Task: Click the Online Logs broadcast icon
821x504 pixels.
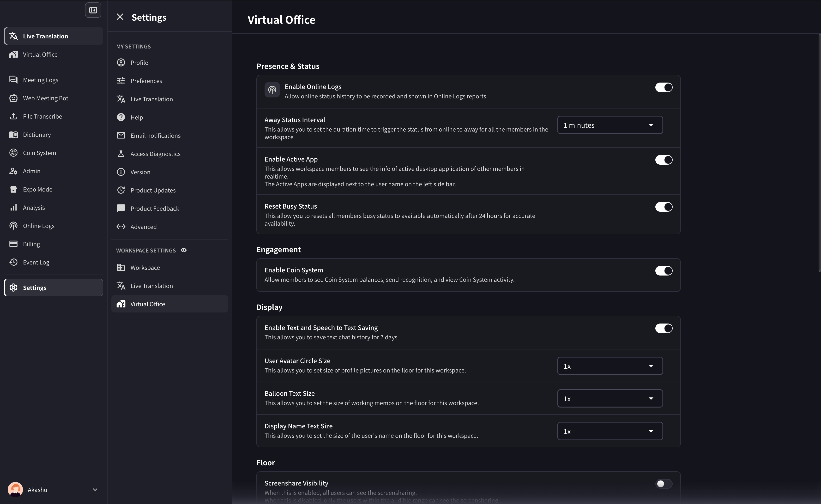Action: (13, 226)
